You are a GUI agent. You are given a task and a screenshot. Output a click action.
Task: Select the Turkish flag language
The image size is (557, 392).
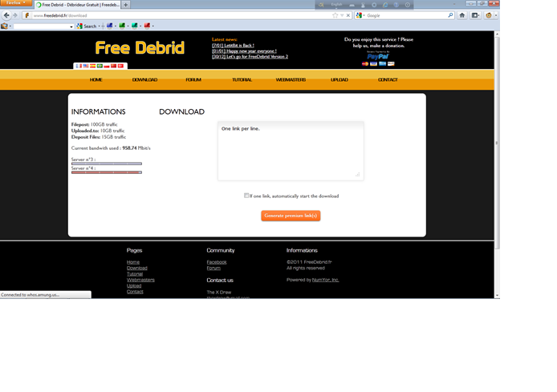click(120, 66)
